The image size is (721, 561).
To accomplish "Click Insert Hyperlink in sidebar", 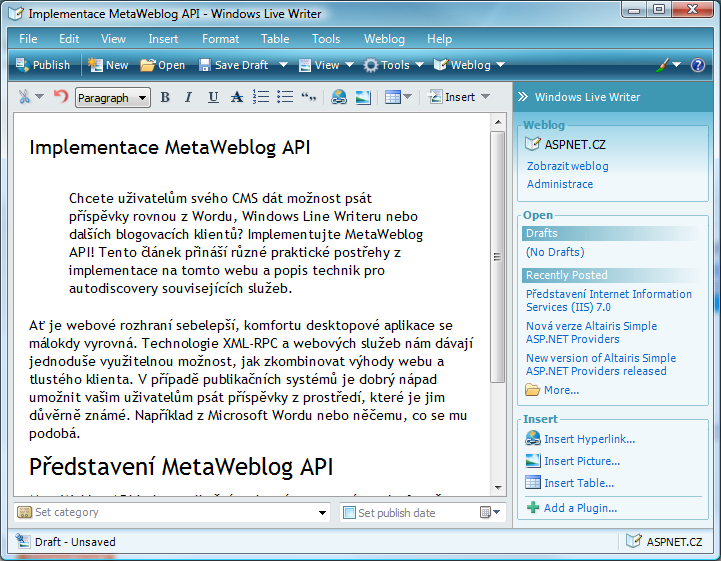I will coord(580,439).
